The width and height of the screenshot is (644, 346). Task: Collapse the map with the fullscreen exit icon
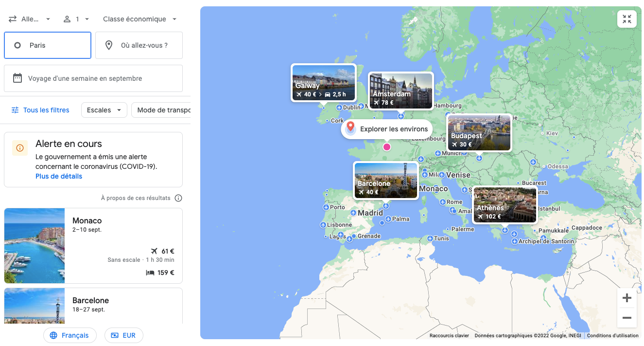pos(627,19)
